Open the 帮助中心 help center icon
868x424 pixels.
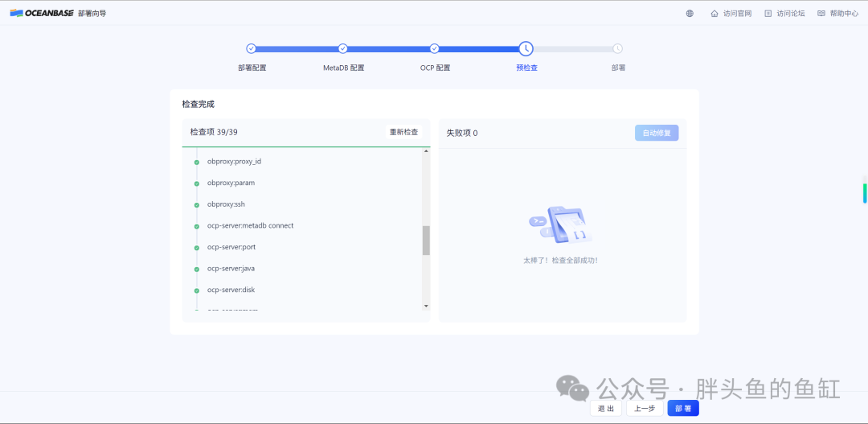click(x=821, y=14)
